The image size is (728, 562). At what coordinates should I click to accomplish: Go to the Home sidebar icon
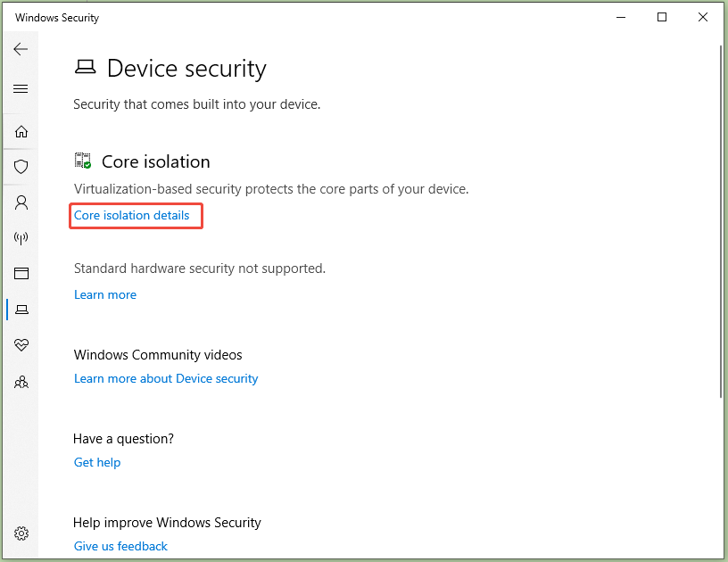pos(21,132)
